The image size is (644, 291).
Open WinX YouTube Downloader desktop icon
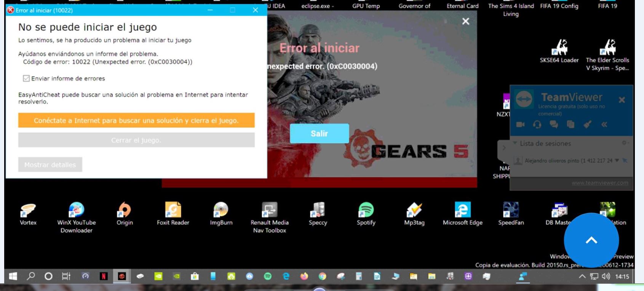77,218
